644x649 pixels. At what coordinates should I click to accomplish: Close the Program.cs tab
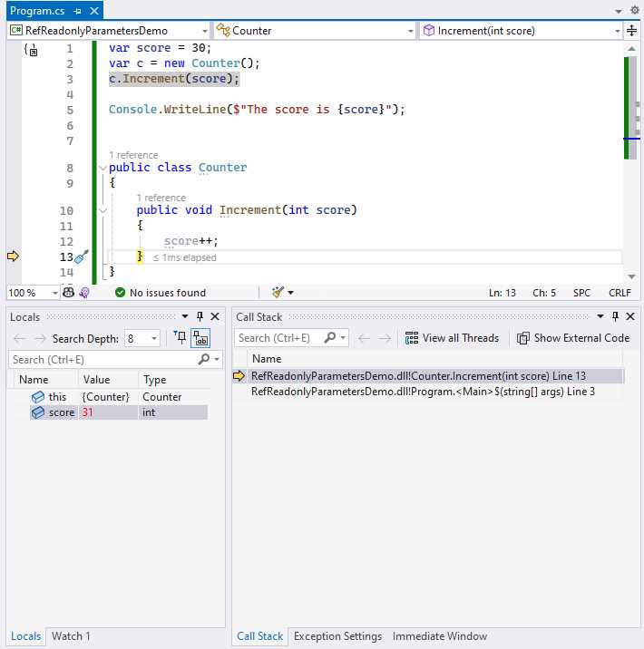(94, 11)
